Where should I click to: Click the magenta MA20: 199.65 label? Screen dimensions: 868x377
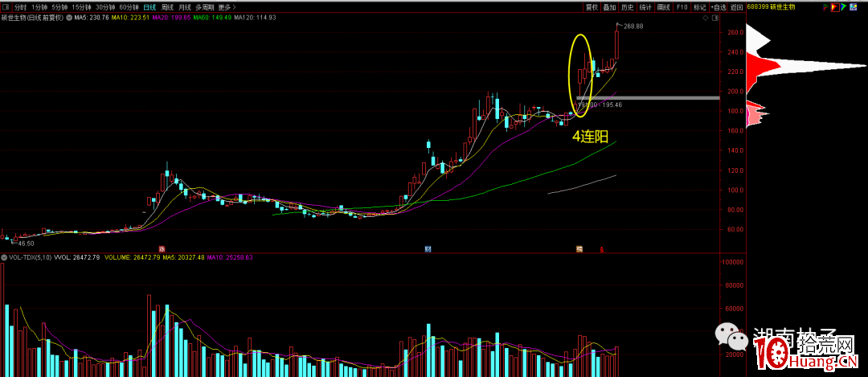coord(171,18)
